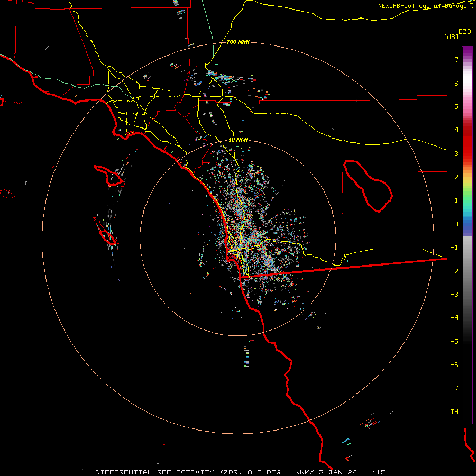Viewport: 476px width, 476px height.
Task: Click the -7 value on color scale
Action: [454, 388]
